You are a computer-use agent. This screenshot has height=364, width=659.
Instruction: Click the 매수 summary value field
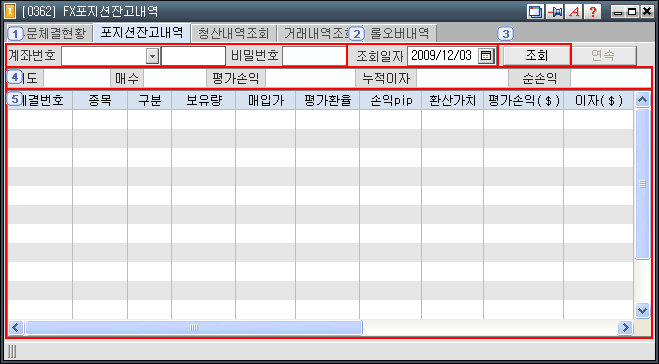pos(175,78)
